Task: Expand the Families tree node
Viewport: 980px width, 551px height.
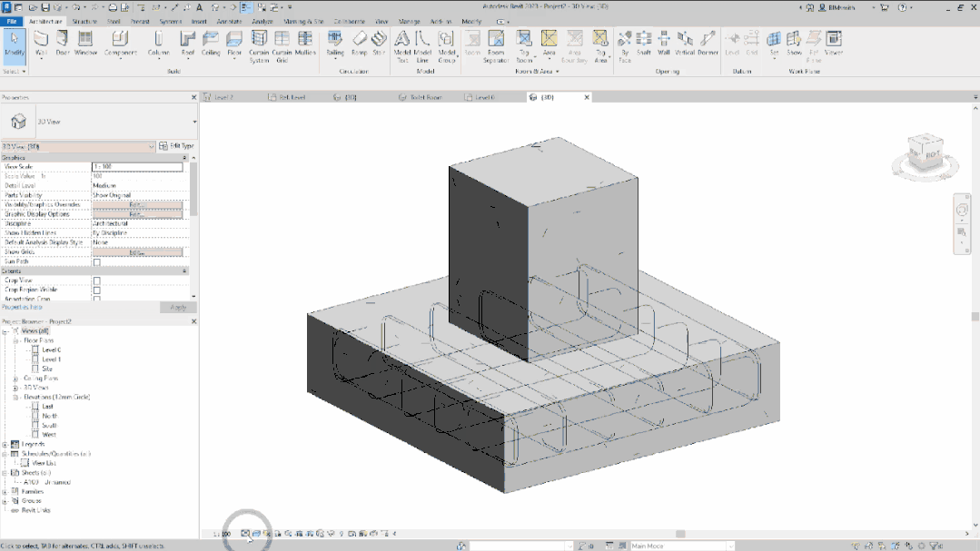Action: tap(5, 492)
